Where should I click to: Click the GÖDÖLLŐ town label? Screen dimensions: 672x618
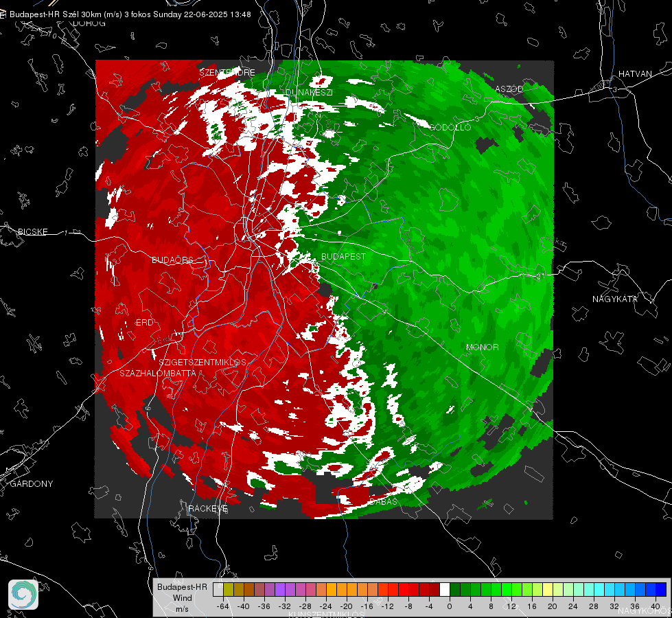coord(450,127)
